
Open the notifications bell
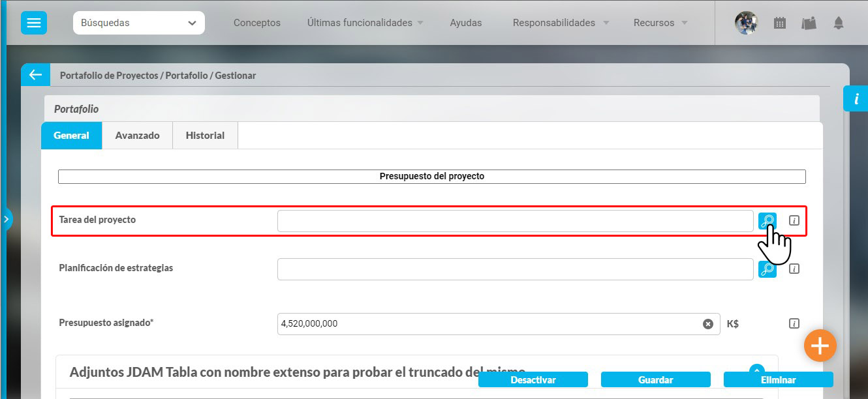(x=838, y=23)
